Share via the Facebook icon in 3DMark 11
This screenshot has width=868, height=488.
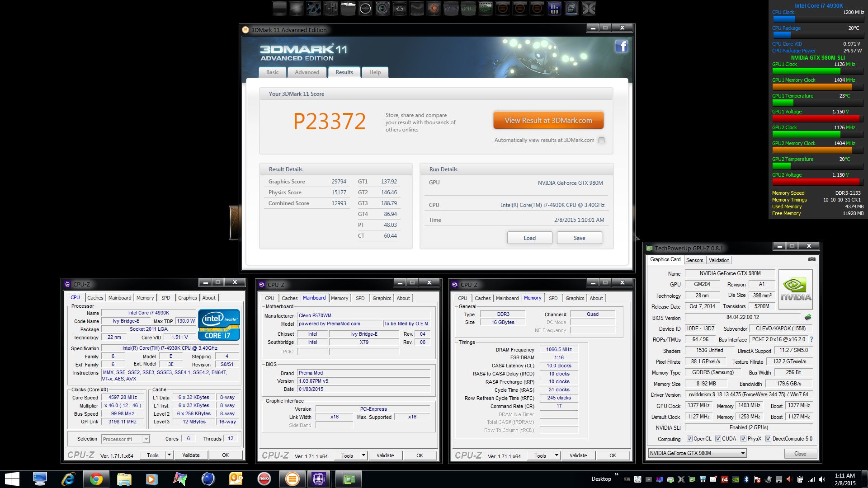point(621,46)
